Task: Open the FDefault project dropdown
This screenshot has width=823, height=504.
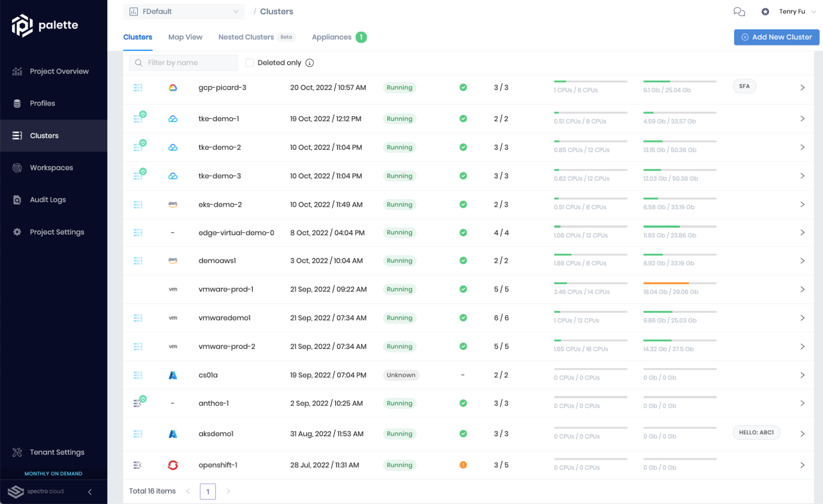Action: [184, 12]
